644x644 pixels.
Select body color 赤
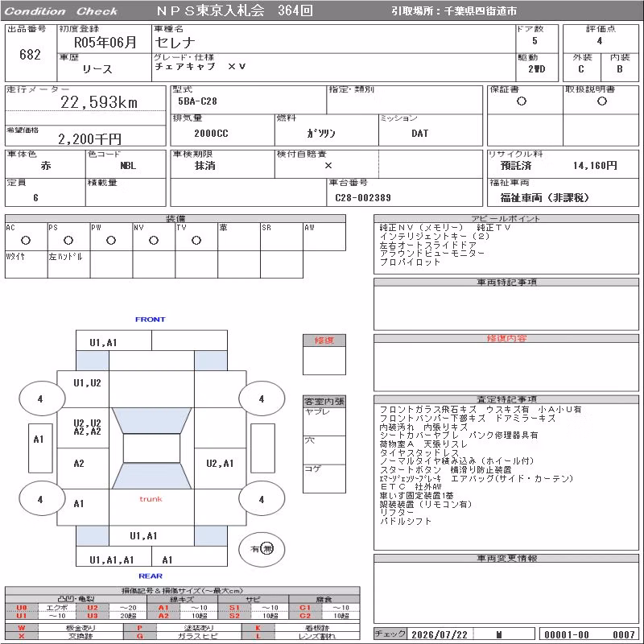click(x=46, y=166)
